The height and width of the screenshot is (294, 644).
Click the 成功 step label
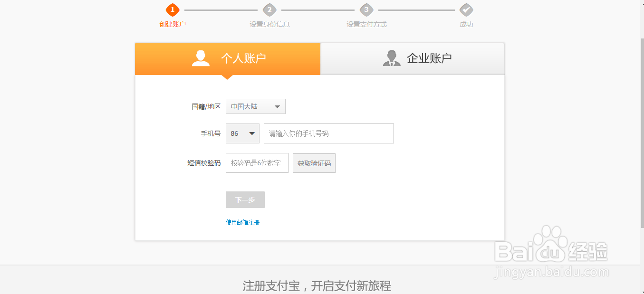466,24
